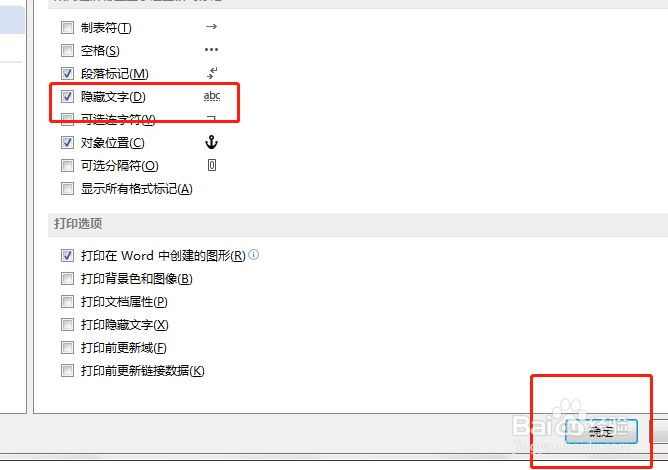
Task: Uncheck the 隐藏文字(D) checkbox
Action: (67, 97)
